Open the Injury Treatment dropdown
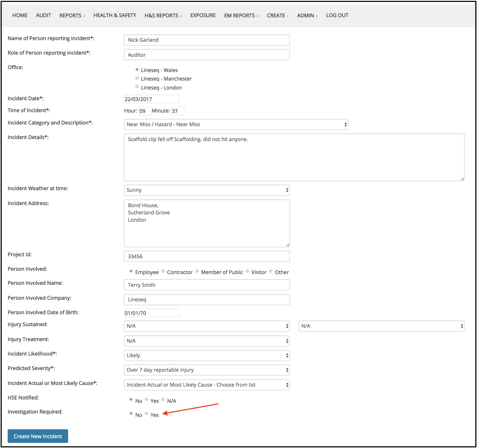 (207, 341)
